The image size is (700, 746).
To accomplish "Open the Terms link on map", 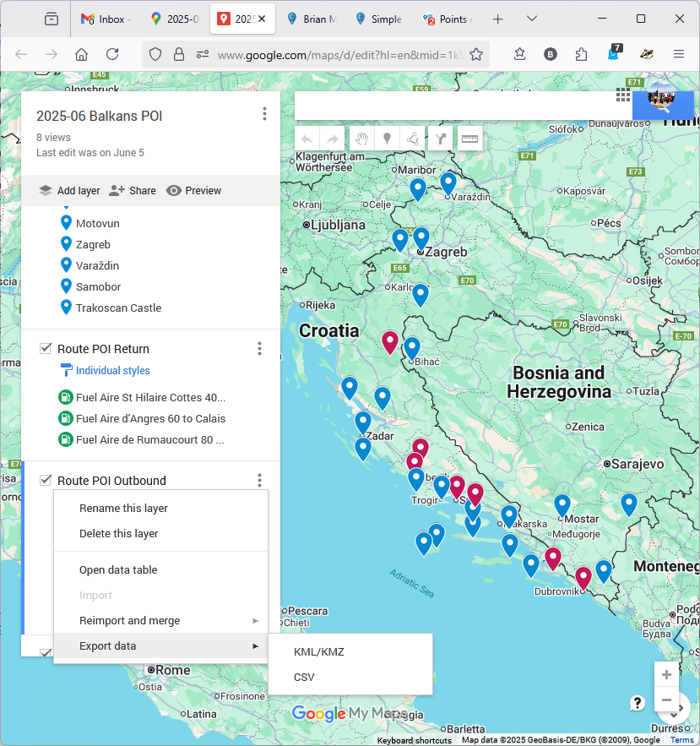I will (x=682, y=740).
